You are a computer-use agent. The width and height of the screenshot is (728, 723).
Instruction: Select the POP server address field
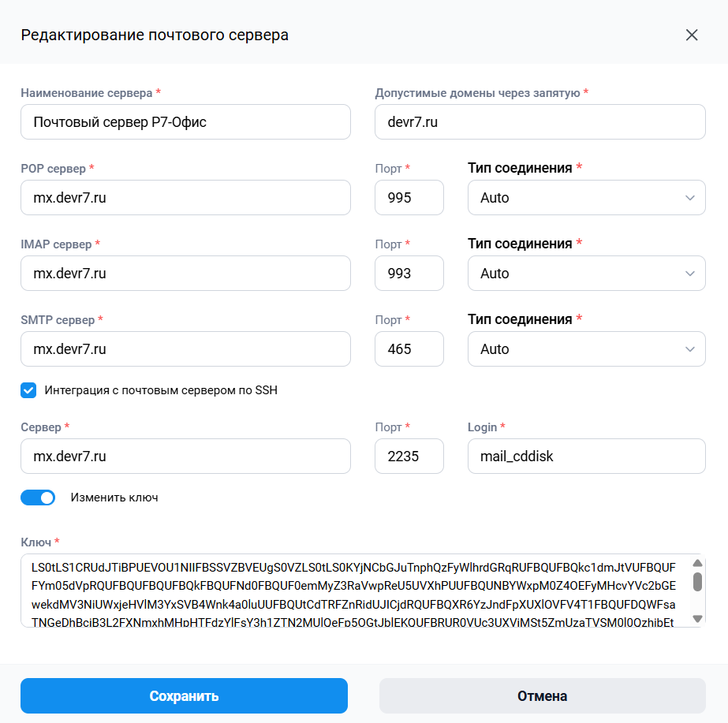click(185, 198)
